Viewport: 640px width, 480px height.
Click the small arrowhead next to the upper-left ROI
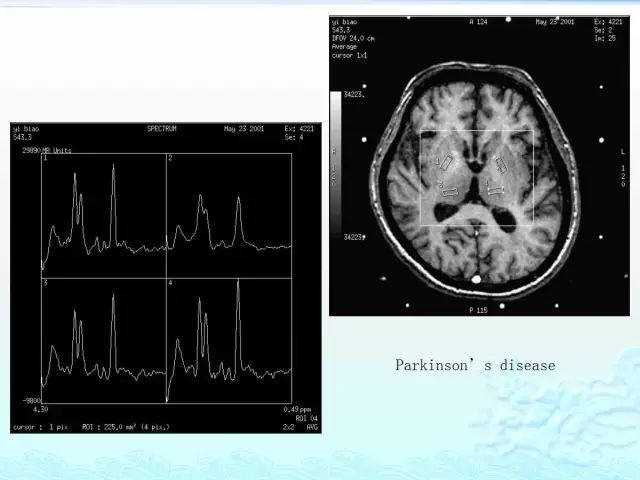click(438, 161)
